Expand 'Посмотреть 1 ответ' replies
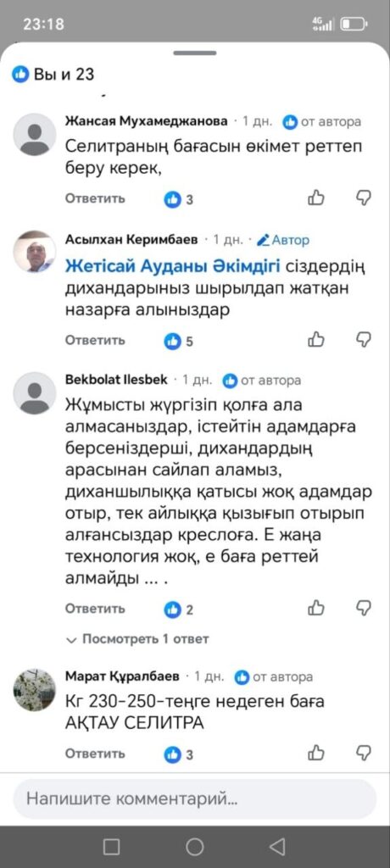Screen dimensions: 390x868 [x=137, y=639]
